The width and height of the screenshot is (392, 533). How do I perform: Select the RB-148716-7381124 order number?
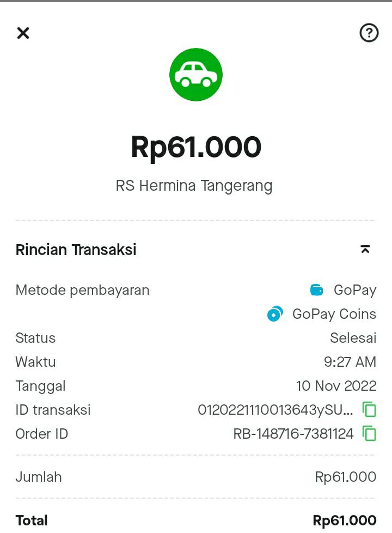pyautogui.click(x=293, y=434)
